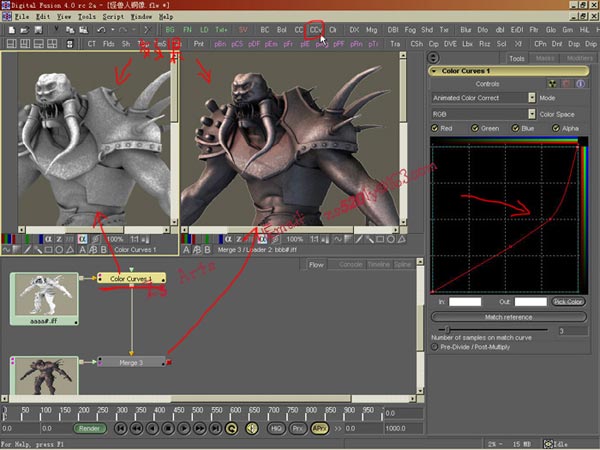Open the Edit menu
This screenshot has width=600, height=450.
pyautogui.click(x=43, y=17)
